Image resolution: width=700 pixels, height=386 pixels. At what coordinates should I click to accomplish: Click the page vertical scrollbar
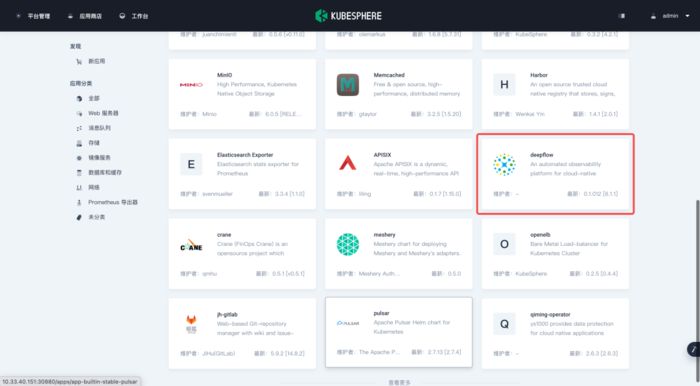697,277
